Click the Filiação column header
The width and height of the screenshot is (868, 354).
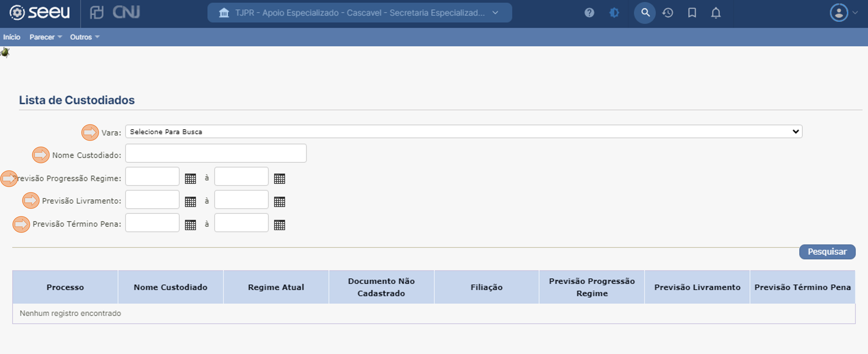(x=486, y=287)
